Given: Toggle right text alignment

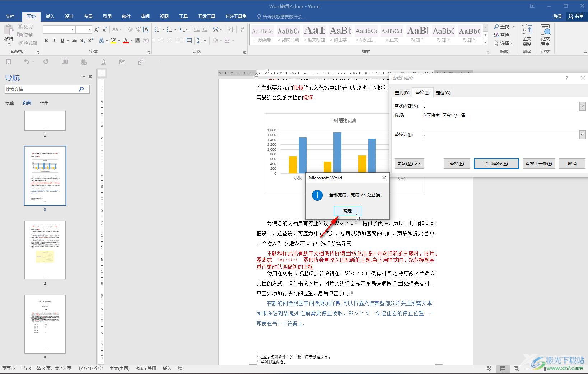Looking at the screenshot, I should (x=173, y=41).
